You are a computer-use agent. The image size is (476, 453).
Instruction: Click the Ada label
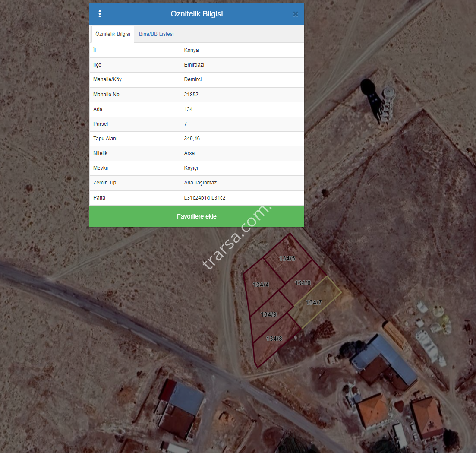tap(98, 109)
